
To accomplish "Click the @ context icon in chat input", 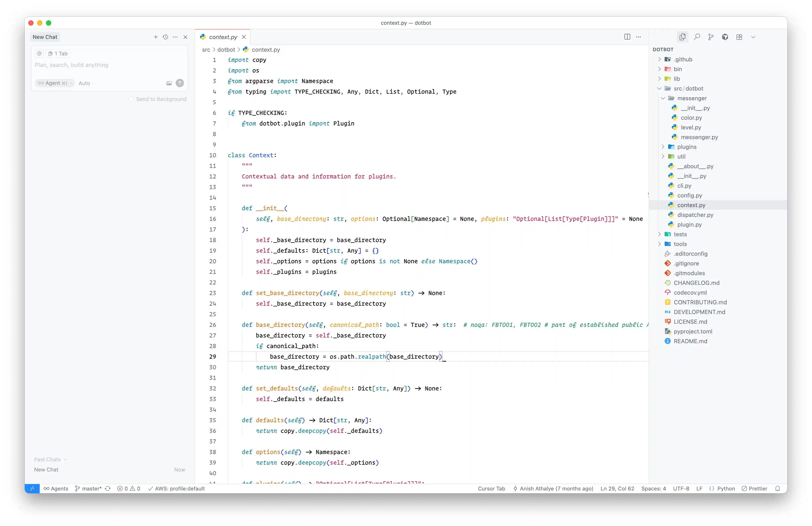I will (39, 54).
